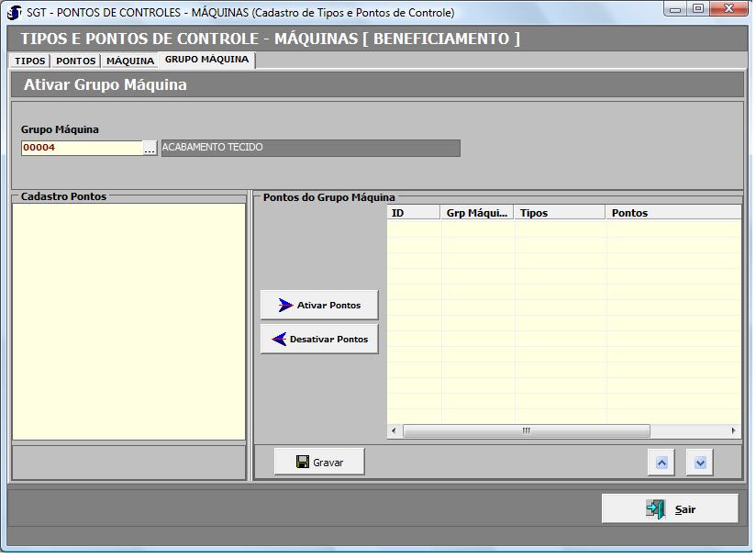Click the ID column header
This screenshot has width=756, height=558.
point(414,213)
